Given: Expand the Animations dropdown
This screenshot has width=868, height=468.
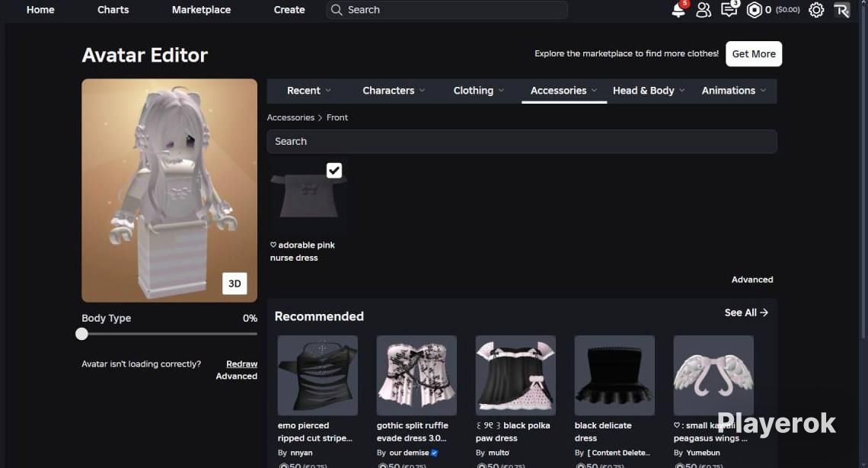Looking at the screenshot, I should pyautogui.click(x=734, y=90).
